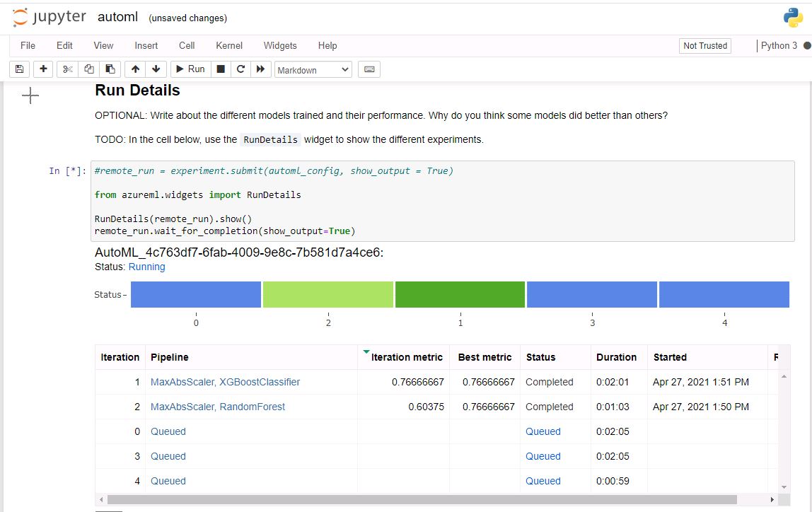Screen dimensions: 812x512
Task: Open the cell type dropdown showing Markdown
Action: pyautogui.click(x=313, y=69)
